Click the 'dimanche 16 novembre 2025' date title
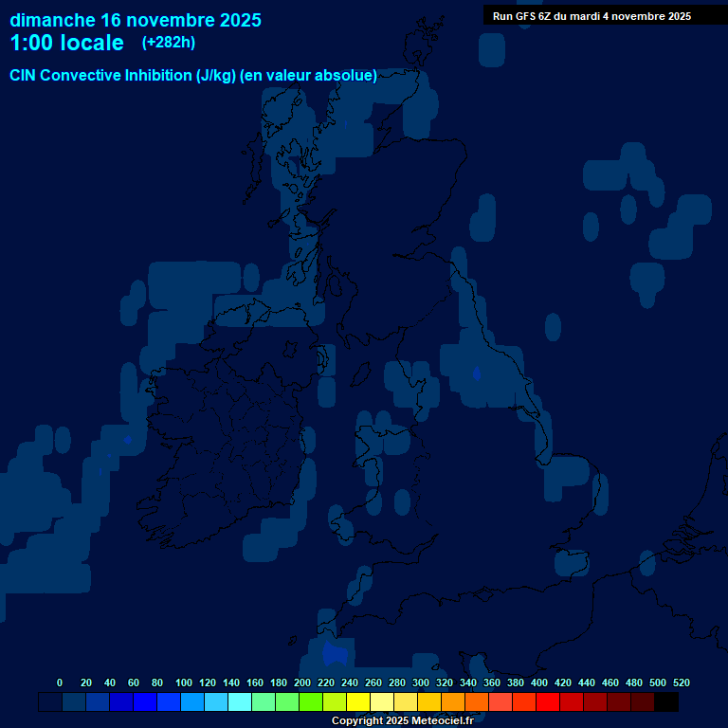728x728 pixels. [x=136, y=20]
